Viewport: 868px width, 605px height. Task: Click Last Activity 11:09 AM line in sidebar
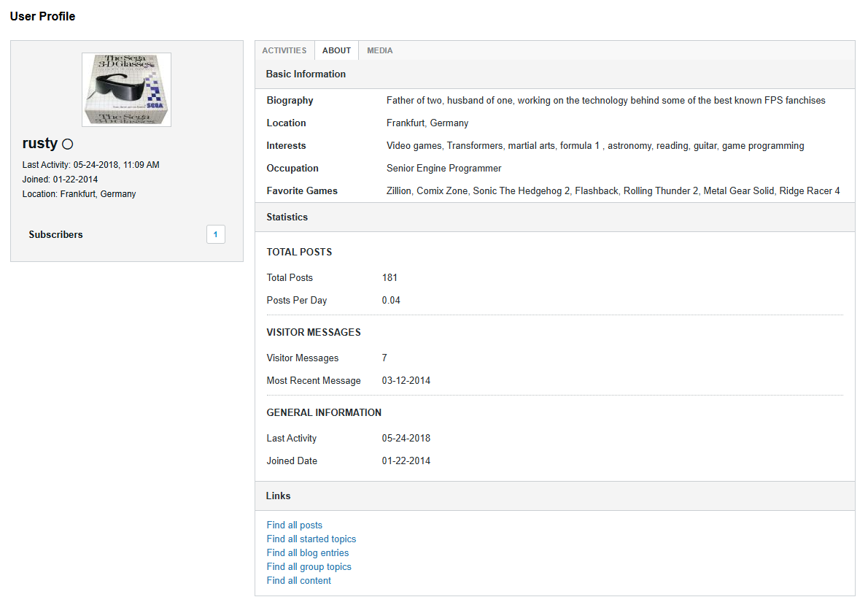(x=90, y=164)
